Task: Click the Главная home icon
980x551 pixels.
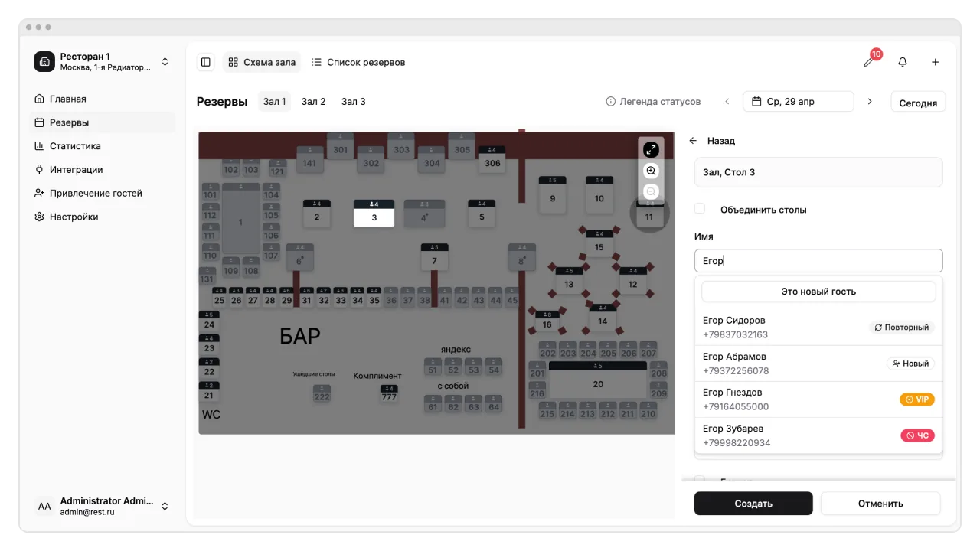Action: [x=39, y=99]
